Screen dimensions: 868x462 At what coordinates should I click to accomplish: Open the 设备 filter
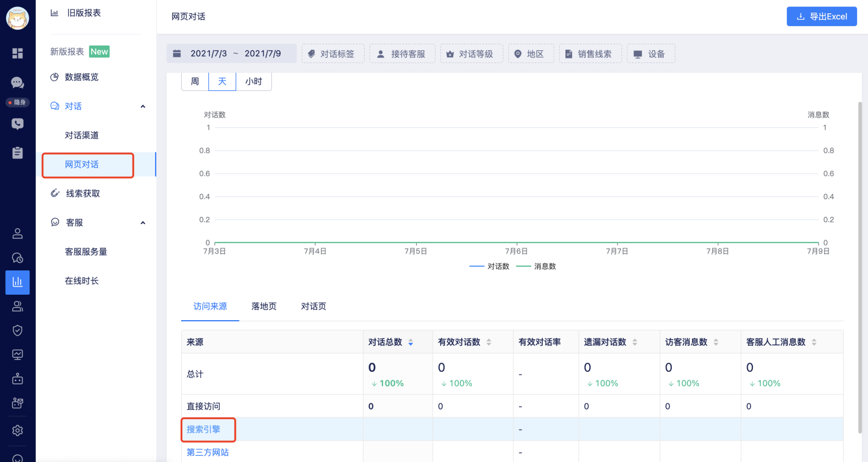tap(651, 54)
